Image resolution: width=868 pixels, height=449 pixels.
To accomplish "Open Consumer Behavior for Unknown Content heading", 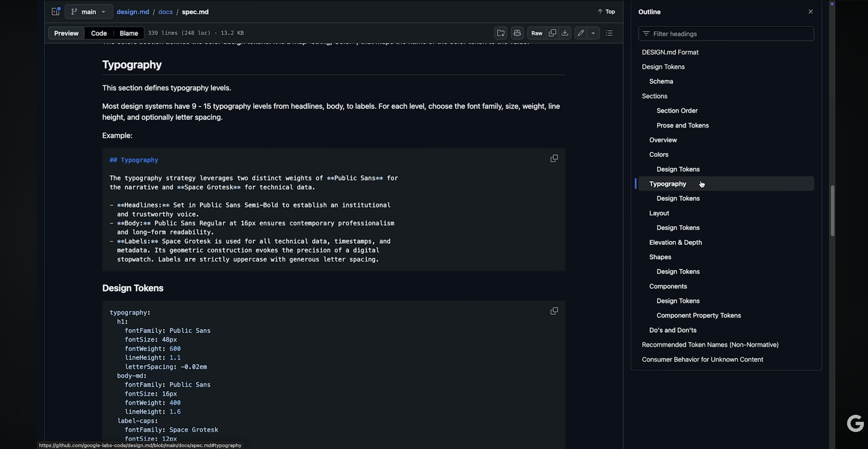I will click(x=702, y=359).
